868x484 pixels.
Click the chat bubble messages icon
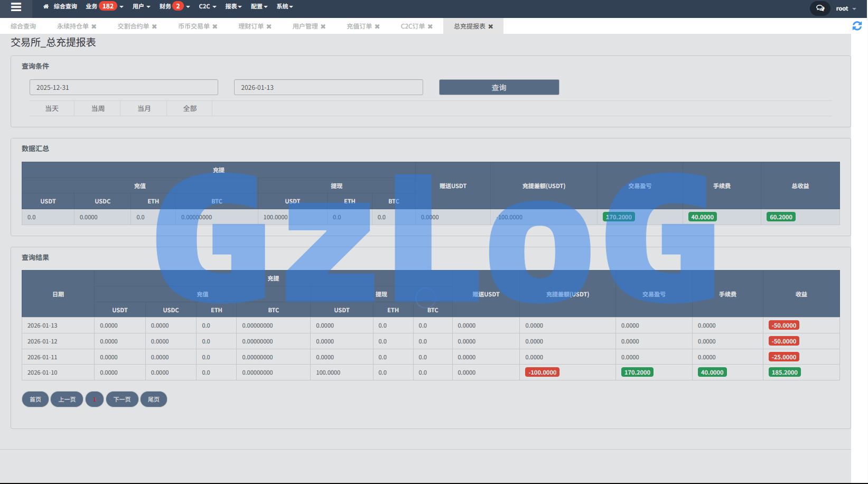[820, 8]
